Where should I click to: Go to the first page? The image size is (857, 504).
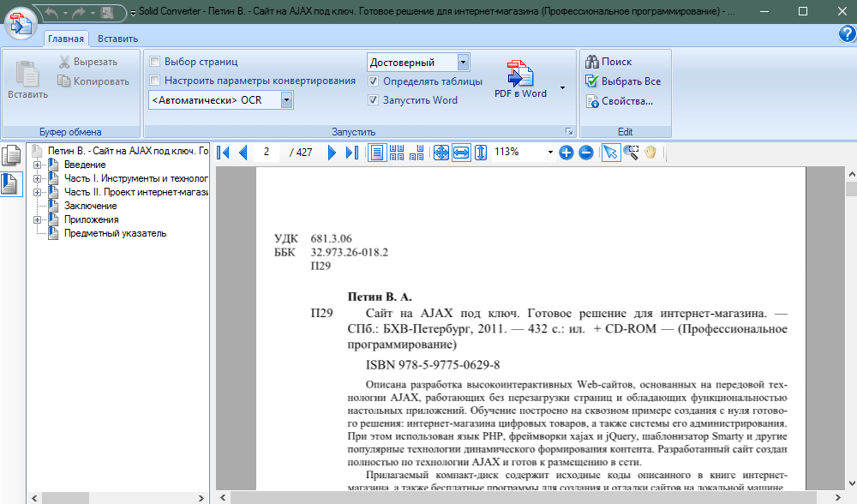click(224, 153)
